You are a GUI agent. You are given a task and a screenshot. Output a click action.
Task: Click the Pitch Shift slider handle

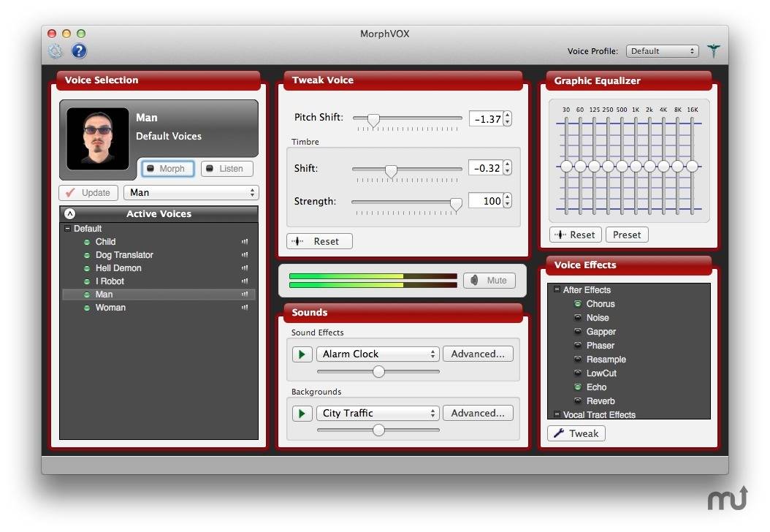(x=373, y=120)
